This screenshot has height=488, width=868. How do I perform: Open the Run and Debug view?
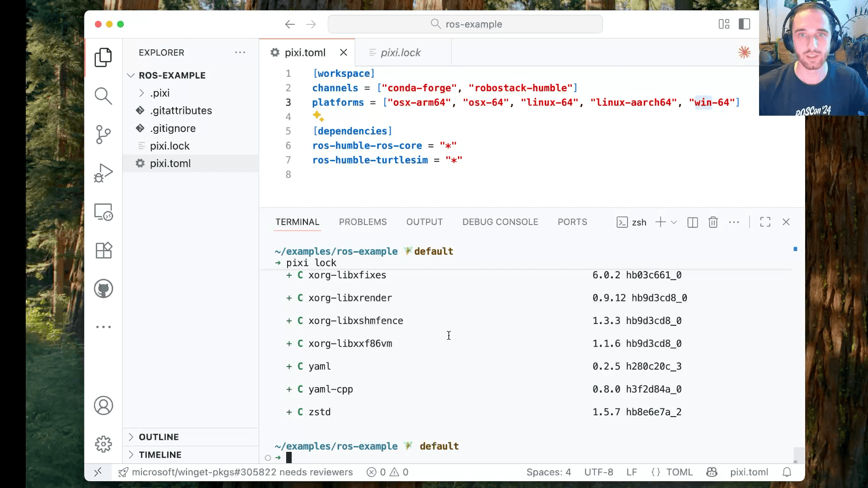coord(103,173)
